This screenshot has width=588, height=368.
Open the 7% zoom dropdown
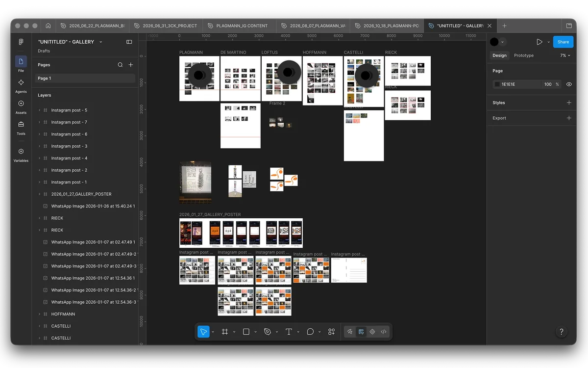point(565,55)
